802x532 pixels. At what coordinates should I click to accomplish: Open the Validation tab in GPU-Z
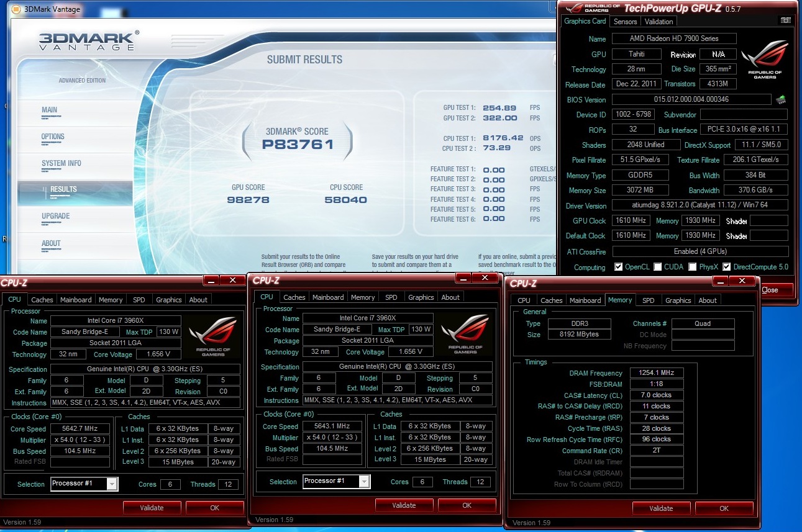(x=658, y=21)
